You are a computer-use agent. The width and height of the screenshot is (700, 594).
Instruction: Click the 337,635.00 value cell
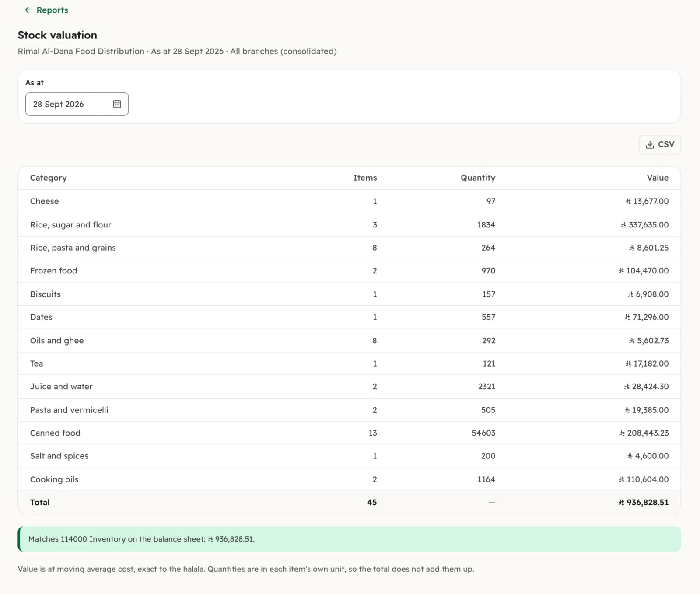[644, 225]
